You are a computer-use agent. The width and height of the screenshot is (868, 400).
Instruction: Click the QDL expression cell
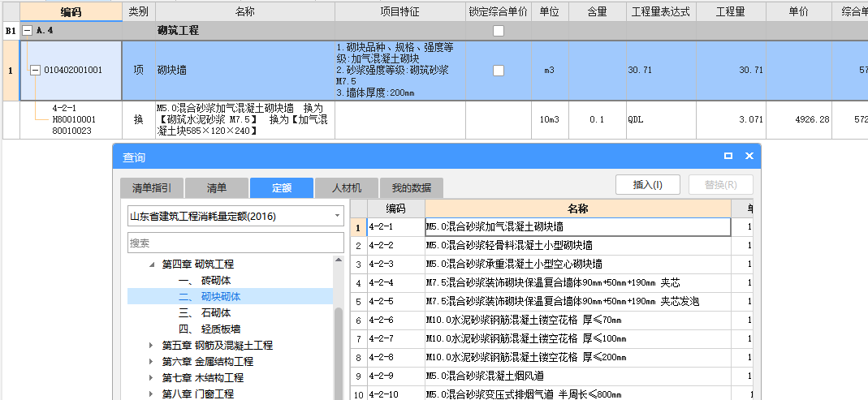pos(661,119)
